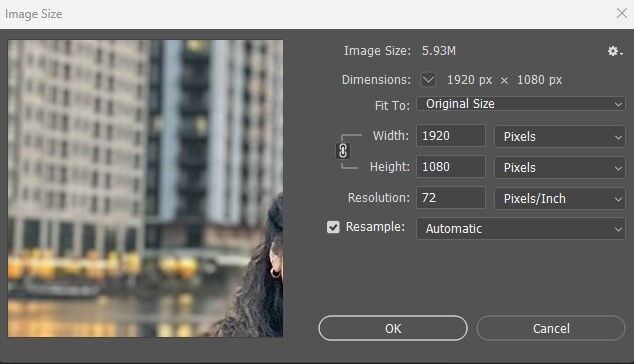Image resolution: width=634 pixels, height=364 pixels.
Task: Click the 'Resolution:' label
Action: pyautogui.click(x=379, y=198)
